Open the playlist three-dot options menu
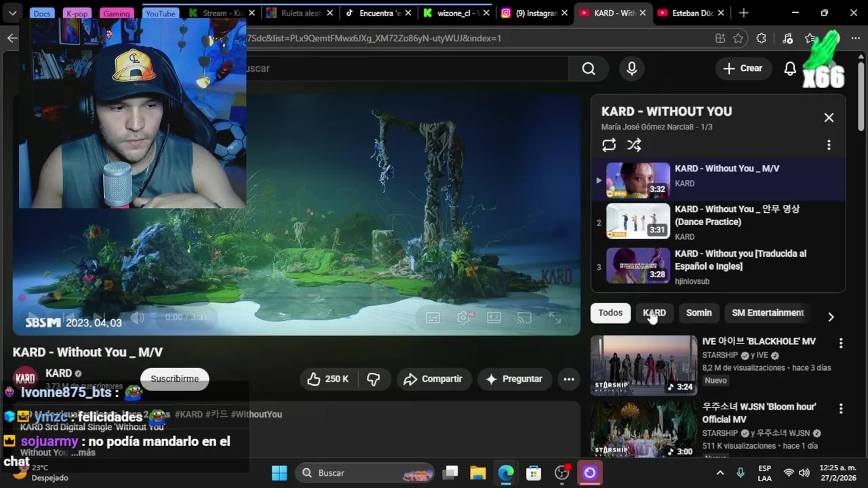The width and height of the screenshot is (868, 488). [x=829, y=145]
